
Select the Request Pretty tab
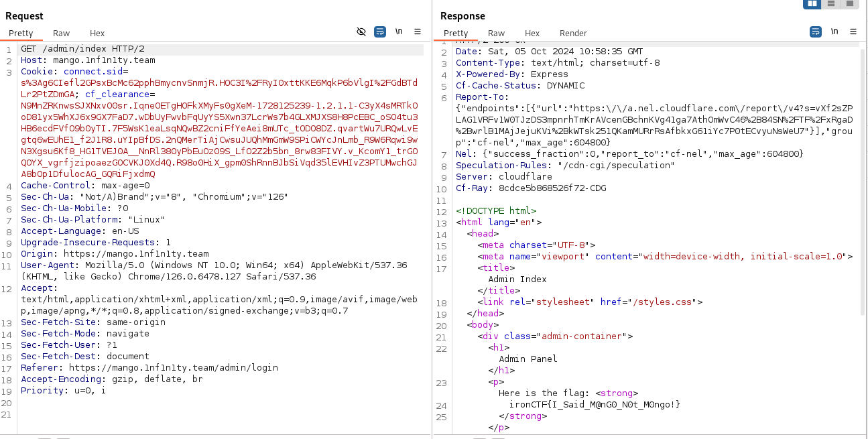(x=21, y=33)
